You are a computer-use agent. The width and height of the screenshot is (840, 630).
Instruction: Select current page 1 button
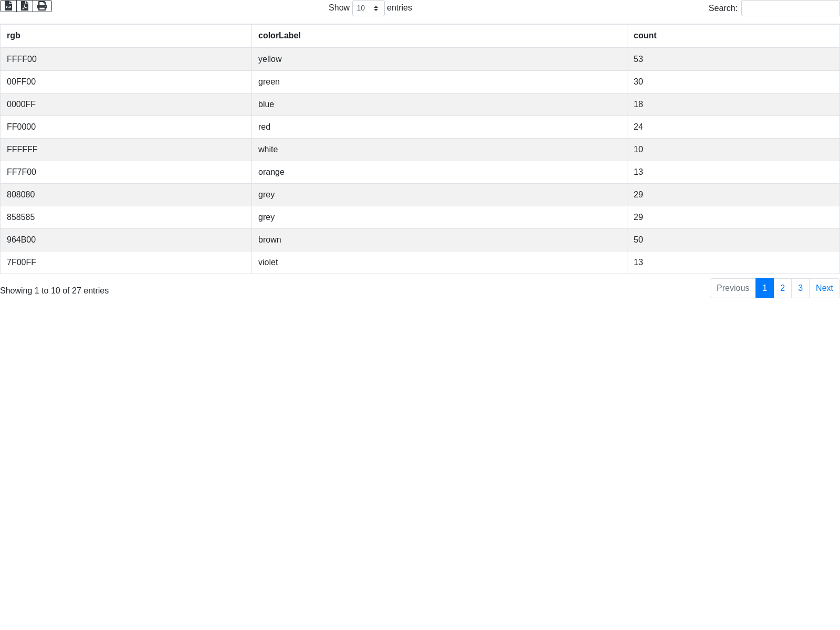(x=764, y=288)
